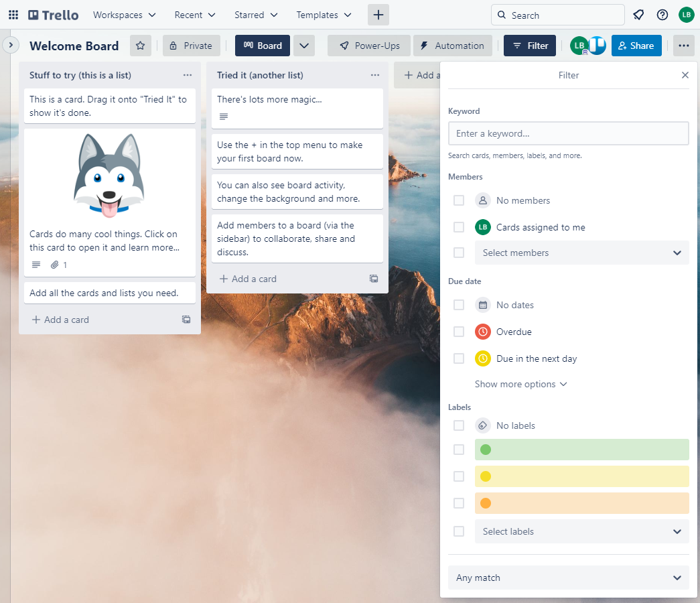Click description icon on There's lots more magic card
The height and width of the screenshot is (603, 700).
[x=224, y=117]
